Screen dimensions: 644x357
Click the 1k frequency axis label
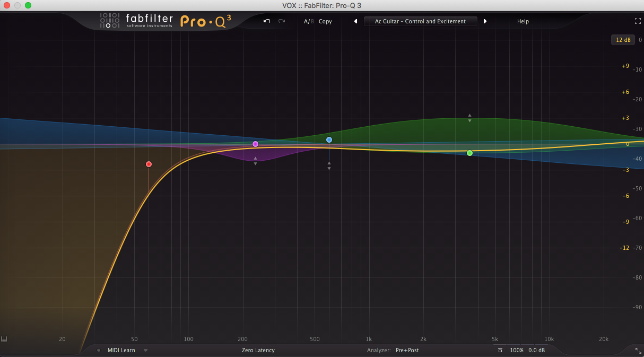pyautogui.click(x=368, y=339)
